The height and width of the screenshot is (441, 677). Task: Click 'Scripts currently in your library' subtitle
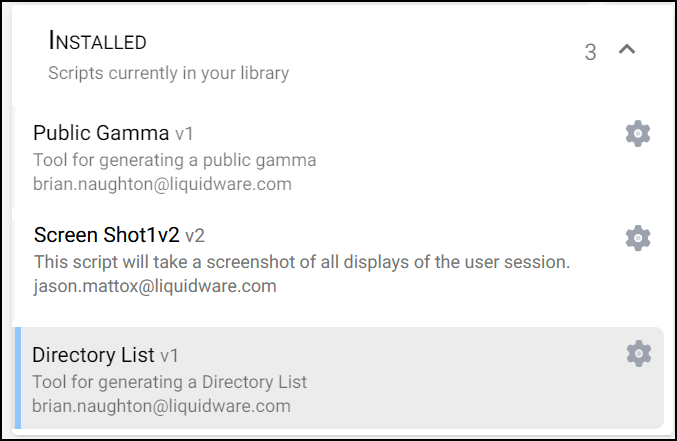pos(169,73)
